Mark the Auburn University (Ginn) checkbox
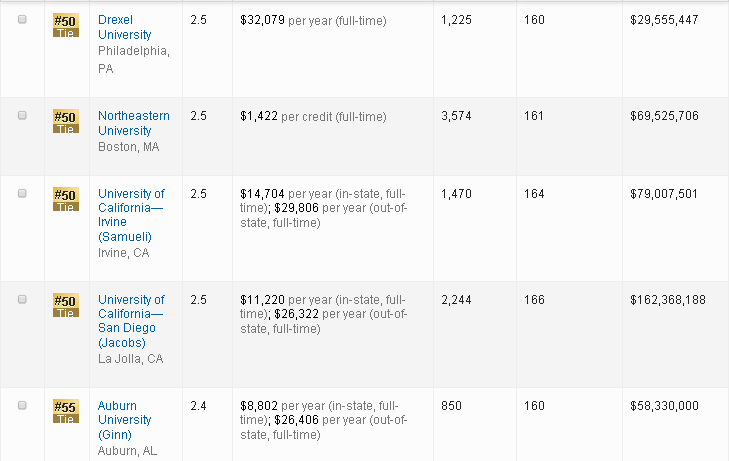The image size is (729, 461). pyautogui.click(x=22, y=406)
